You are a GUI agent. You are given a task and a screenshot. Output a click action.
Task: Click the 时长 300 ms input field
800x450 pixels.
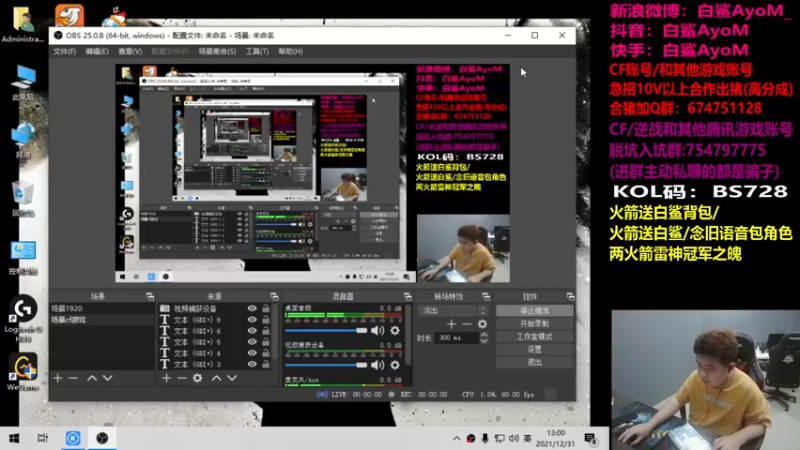point(457,338)
